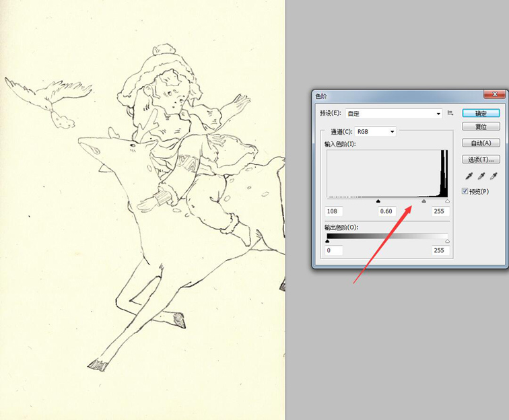Grab the black output level slider
This screenshot has width=509, height=420.
click(x=327, y=241)
